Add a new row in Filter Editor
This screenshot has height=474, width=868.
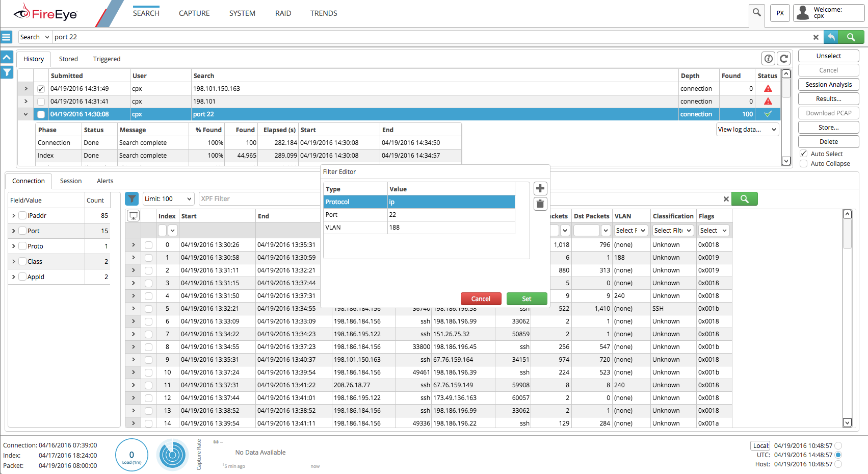pos(540,188)
